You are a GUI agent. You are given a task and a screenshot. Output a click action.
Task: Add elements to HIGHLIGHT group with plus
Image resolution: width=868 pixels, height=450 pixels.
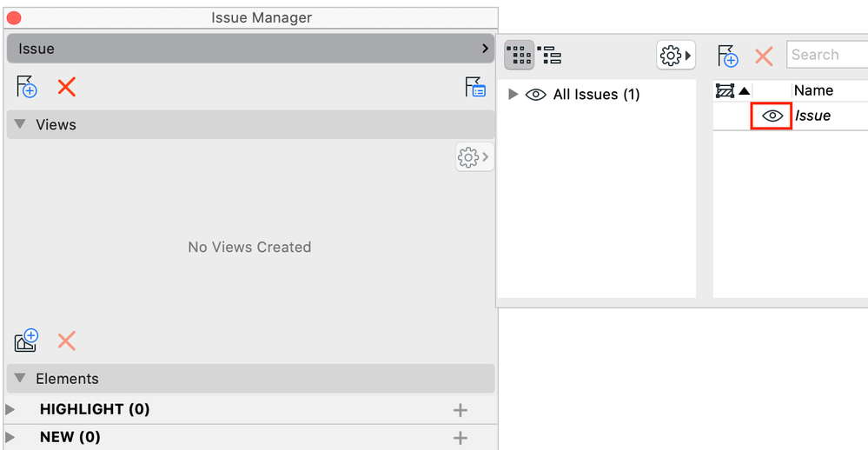point(461,410)
